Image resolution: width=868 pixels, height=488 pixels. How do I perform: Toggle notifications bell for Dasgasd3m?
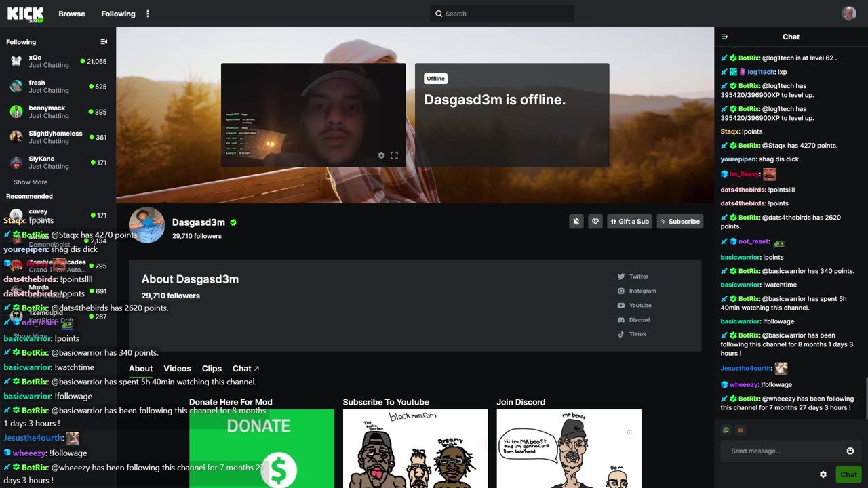[576, 222]
